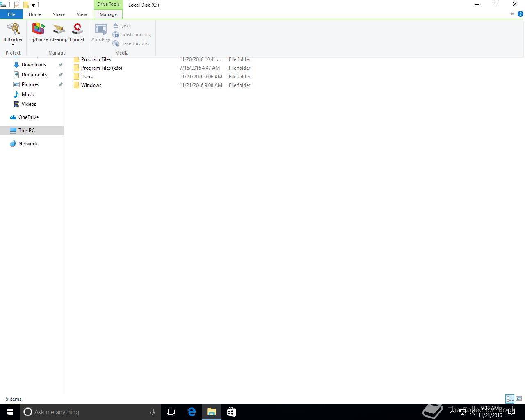Click the Erase this disc option
This screenshot has width=525, height=420.
131,43
